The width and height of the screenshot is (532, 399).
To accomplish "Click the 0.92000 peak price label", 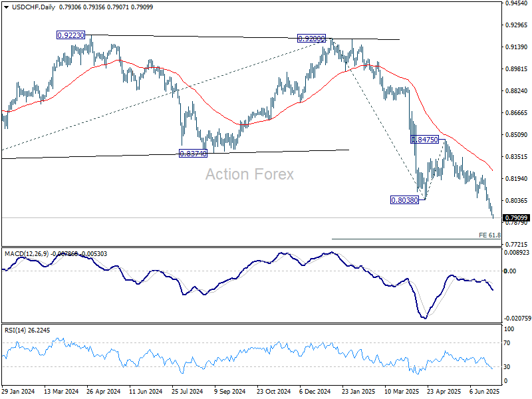I will pos(312,39).
